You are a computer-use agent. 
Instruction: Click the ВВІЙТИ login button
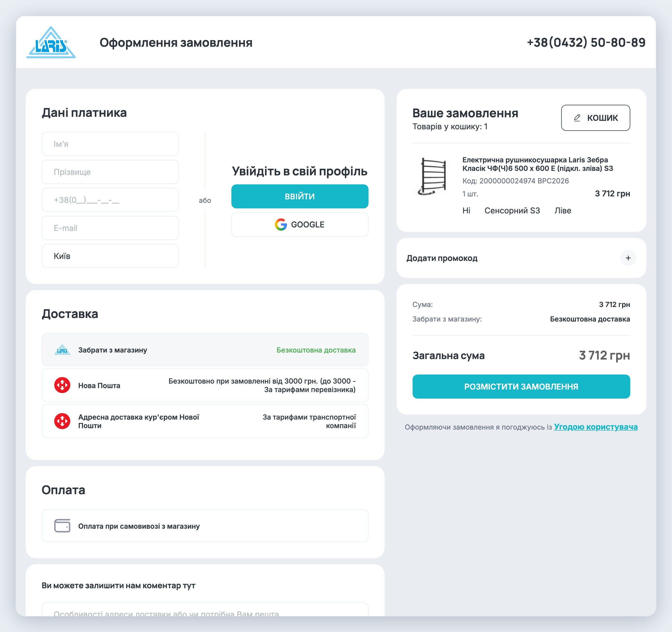tap(300, 196)
